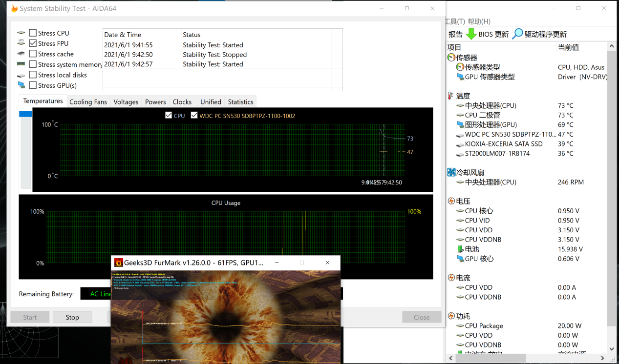Select the log entry dated 2021/6/1 9:41:55
This screenshot has height=364, width=619.
[x=222, y=45]
